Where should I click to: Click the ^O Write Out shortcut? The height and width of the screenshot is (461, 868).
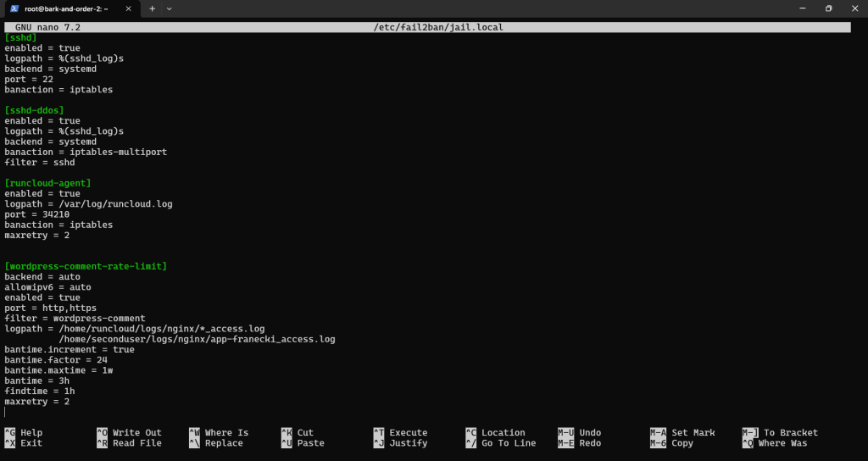tap(129, 433)
